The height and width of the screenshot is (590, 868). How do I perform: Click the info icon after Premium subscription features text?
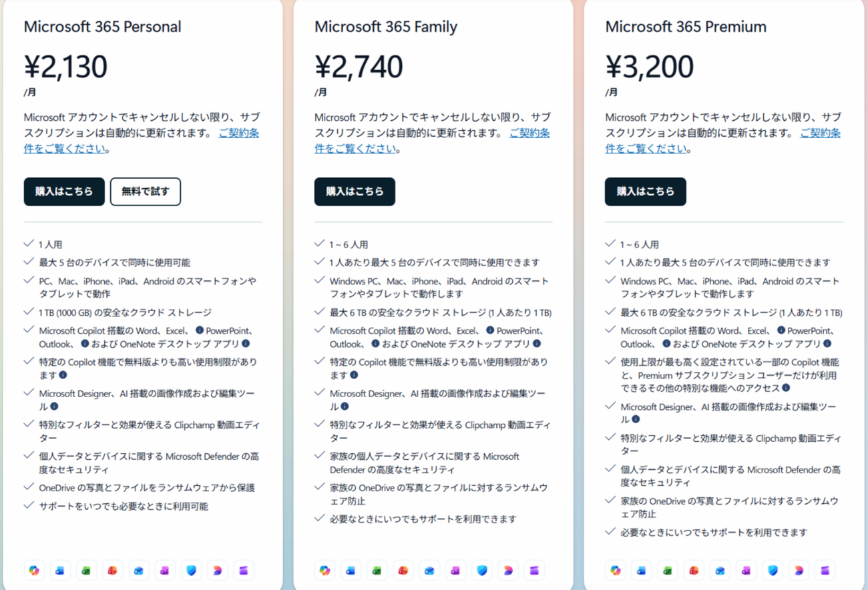tap(786, 388)
